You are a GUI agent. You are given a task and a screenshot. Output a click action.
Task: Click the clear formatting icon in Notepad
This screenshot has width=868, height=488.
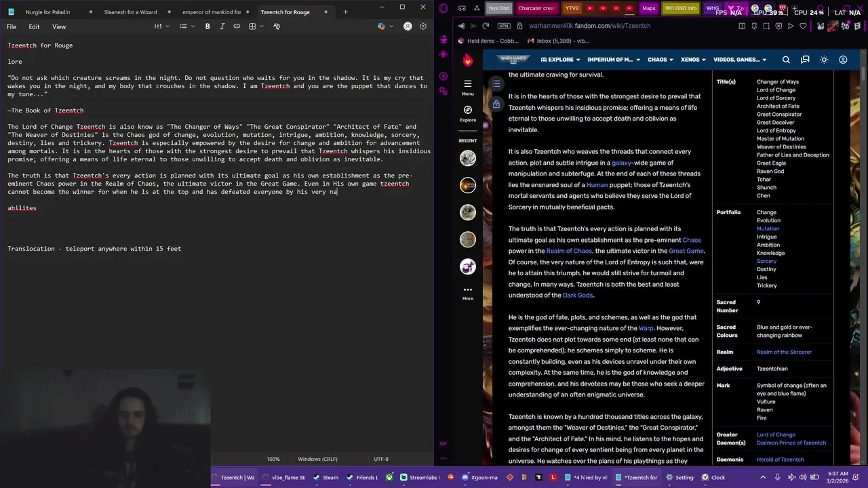coord(277,26)
